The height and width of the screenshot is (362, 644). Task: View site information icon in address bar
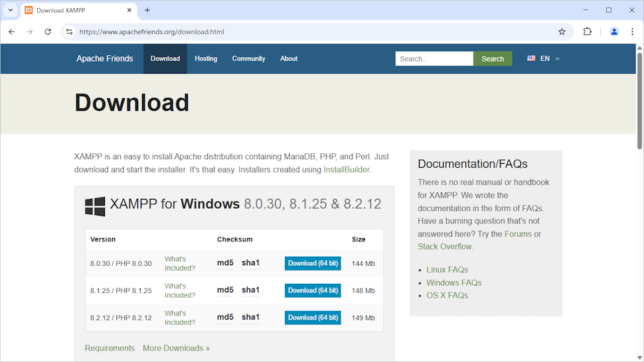[70, 32]
